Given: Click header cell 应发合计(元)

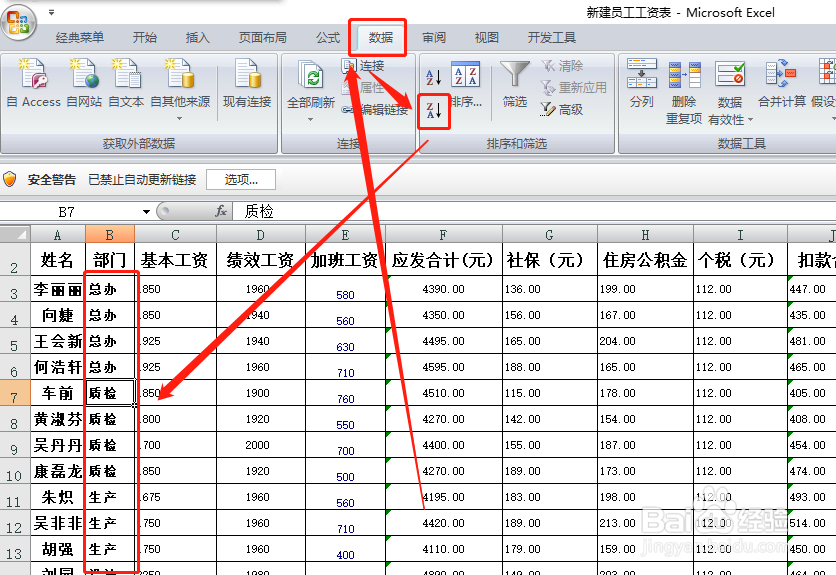Looking at the screenshot, I should (444, 260).
